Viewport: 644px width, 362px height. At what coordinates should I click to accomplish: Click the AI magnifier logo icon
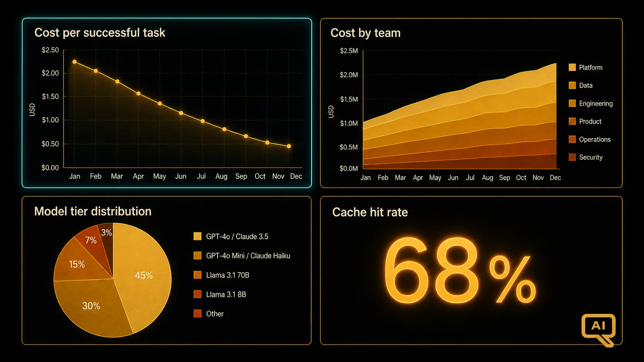click(x=599, y=330)
